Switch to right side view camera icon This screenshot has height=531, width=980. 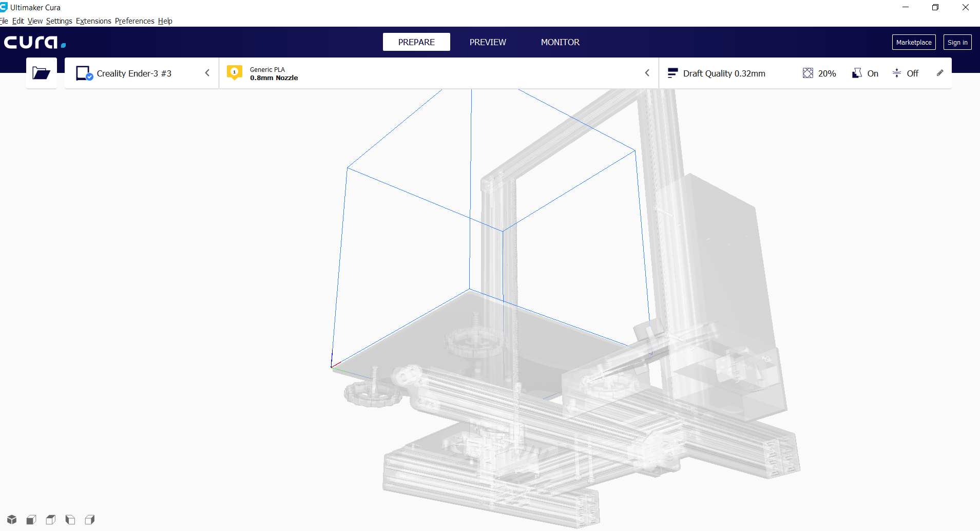point(90,520)
